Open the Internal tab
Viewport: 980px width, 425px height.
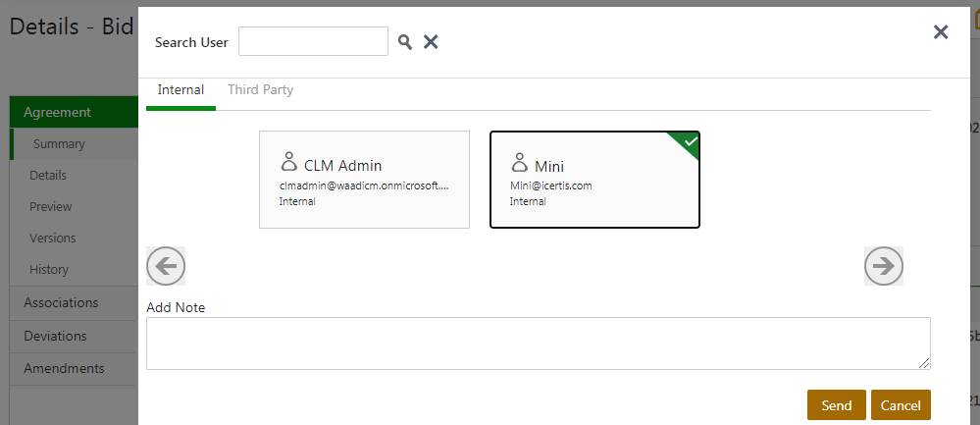coord(181,90)
